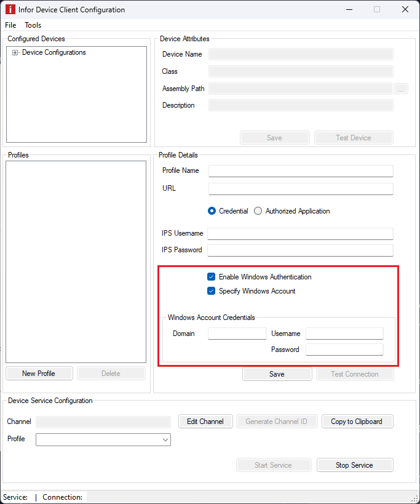This screenshot has width=420, height=504.
Task: Uncheck Specify Windows Account checkbox
Action: coord(212,291)
